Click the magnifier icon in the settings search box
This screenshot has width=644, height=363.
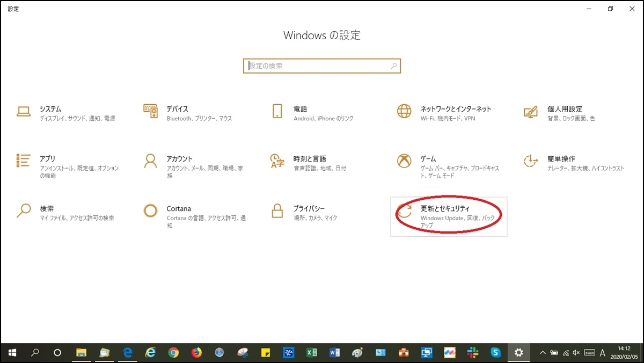point(393,66)
